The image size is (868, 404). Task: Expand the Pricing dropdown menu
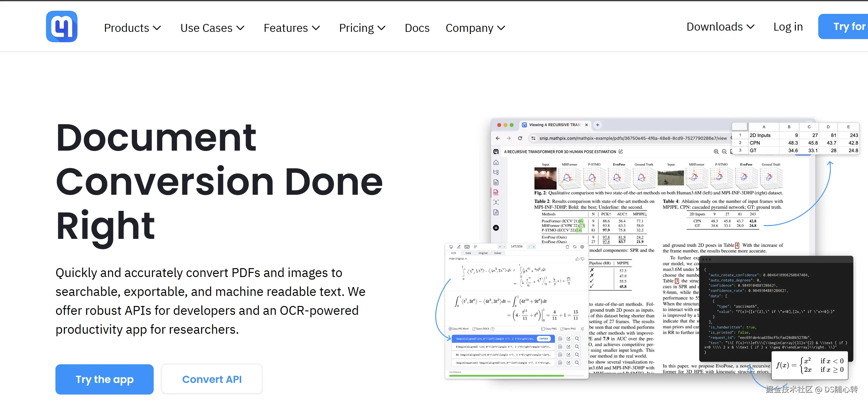pos(362,28)
